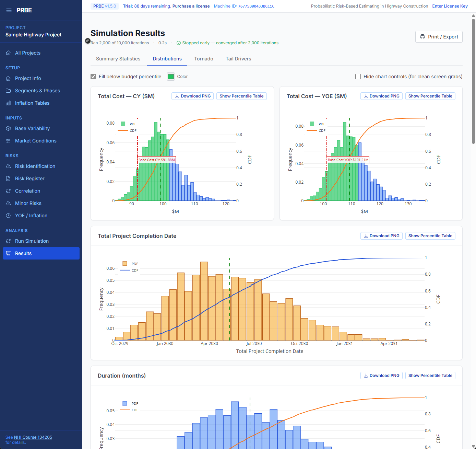Enable Hide chart controls for clean screen grabs
The image size is (476, 449).
click(x=358, y=77)
